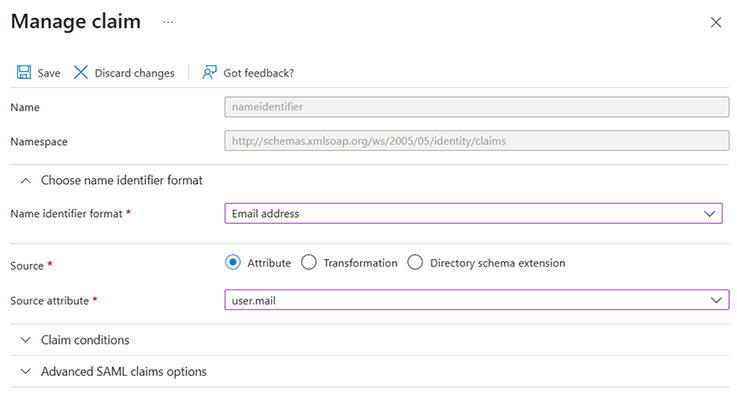The width and height of the screenshot is (737, 397).
Task: Click the feedback person icon
Action: point(209,72)
